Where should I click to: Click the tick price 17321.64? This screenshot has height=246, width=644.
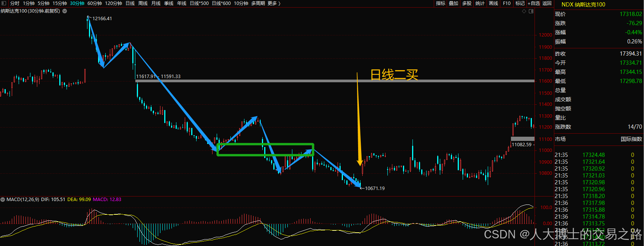[x=593, y=162]
